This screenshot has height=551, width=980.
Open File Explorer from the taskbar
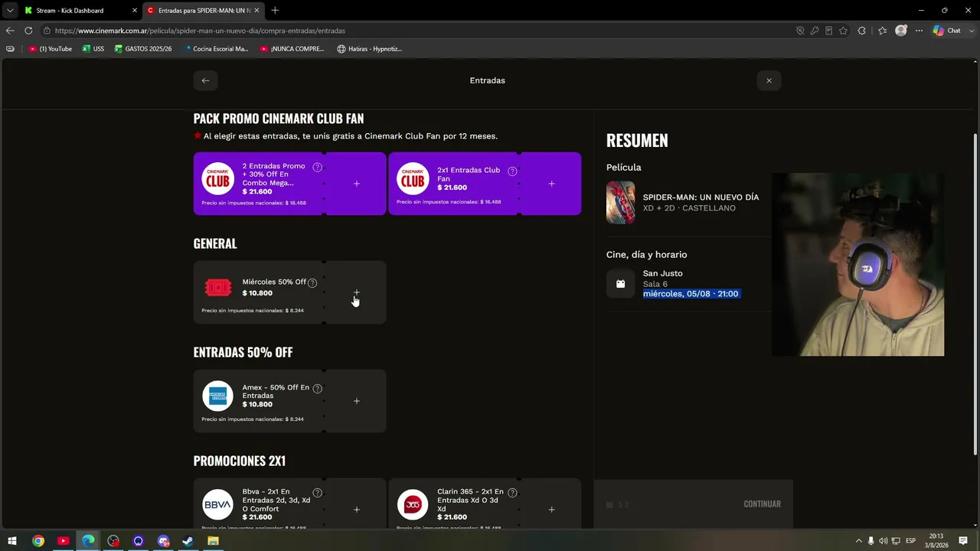pos(213,541)
